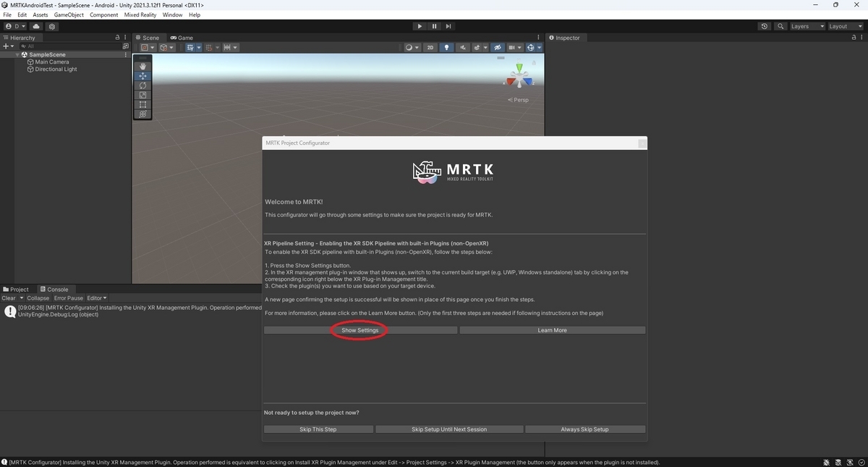
Task: Toggle scene visibility hidden-objects eye
Action: pyautogui.click(x=497, y=47)
